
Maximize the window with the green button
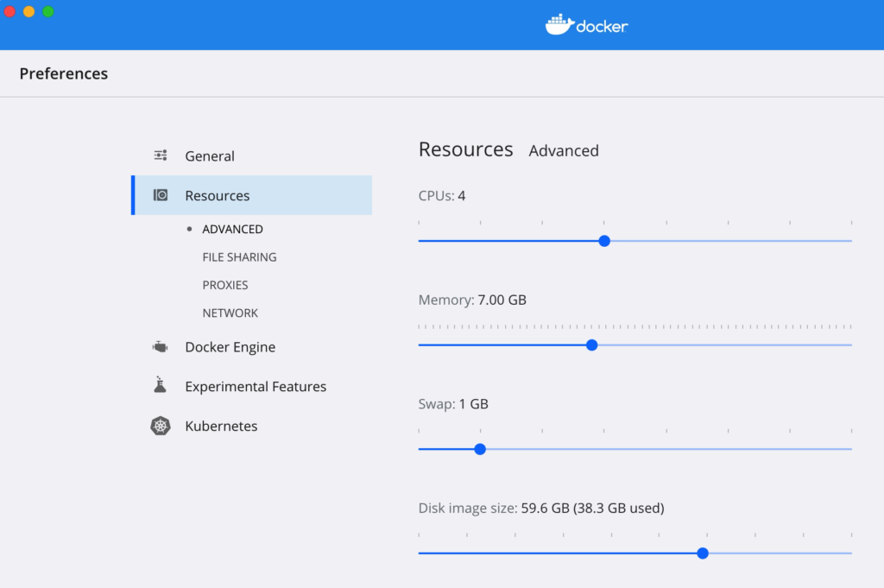point(48,11)
